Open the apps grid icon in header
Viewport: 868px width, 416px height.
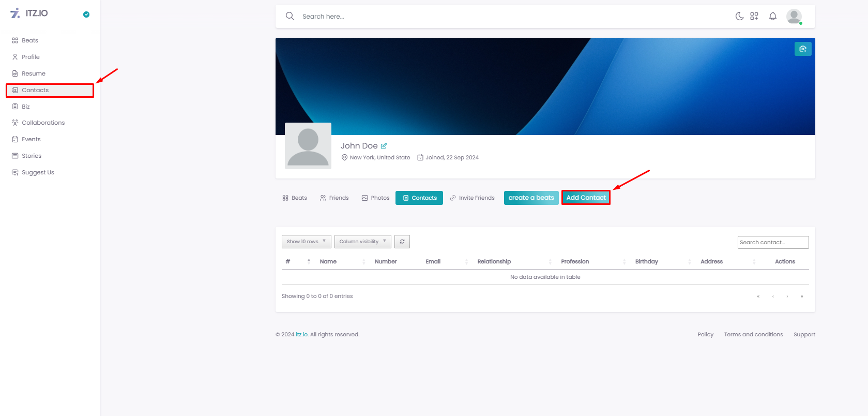pyautogui.click(x=754, y=17)
